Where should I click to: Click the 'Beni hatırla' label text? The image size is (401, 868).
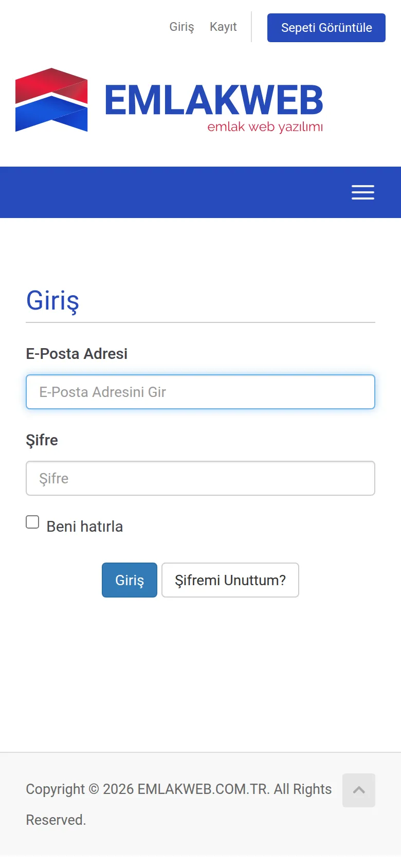pyautogui.click(x=85, y=527)
